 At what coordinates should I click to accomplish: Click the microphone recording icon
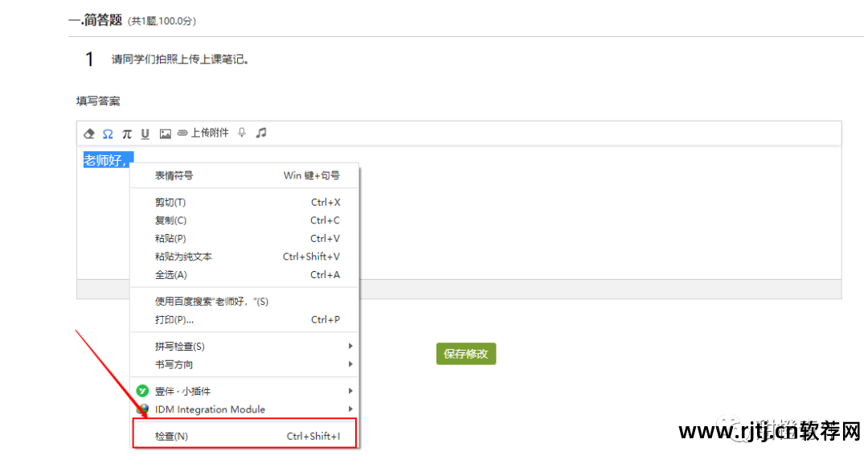pyautogui.click(x=242, y=133)
